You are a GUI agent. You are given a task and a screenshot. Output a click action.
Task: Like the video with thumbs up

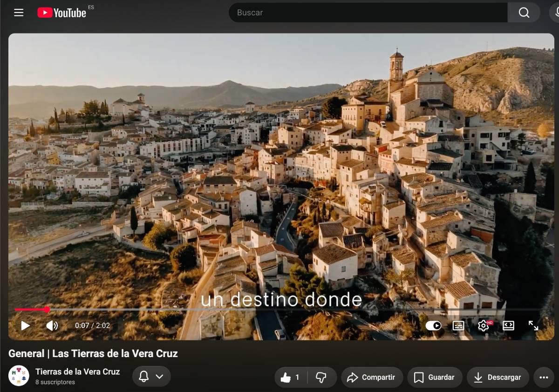[x=291, y=377]
